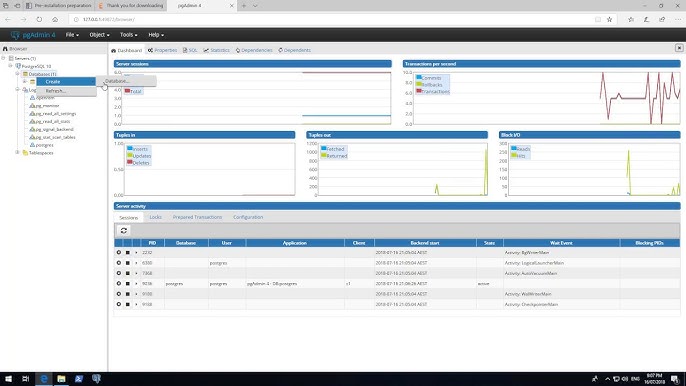This screenshot has width=686, height=386.
Task: Switch to the SQL tab
Action: (x=190, y=50)
